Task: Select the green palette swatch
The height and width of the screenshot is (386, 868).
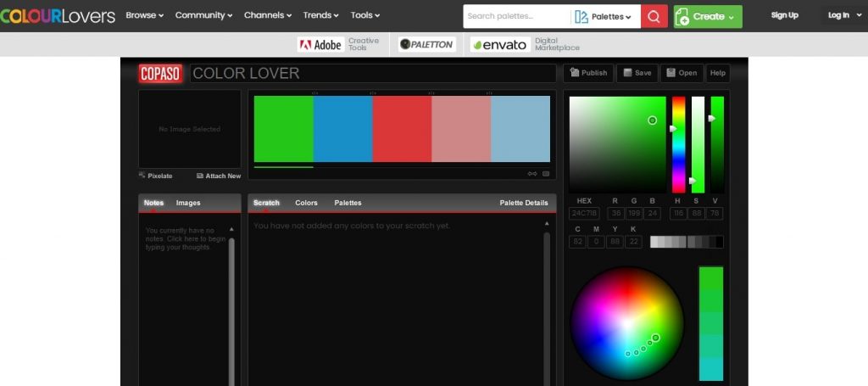Action: (x=283, y=129)
